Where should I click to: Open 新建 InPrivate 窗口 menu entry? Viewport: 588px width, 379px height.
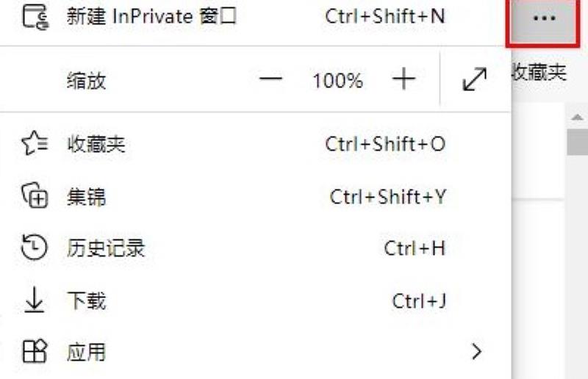point(255,17)
